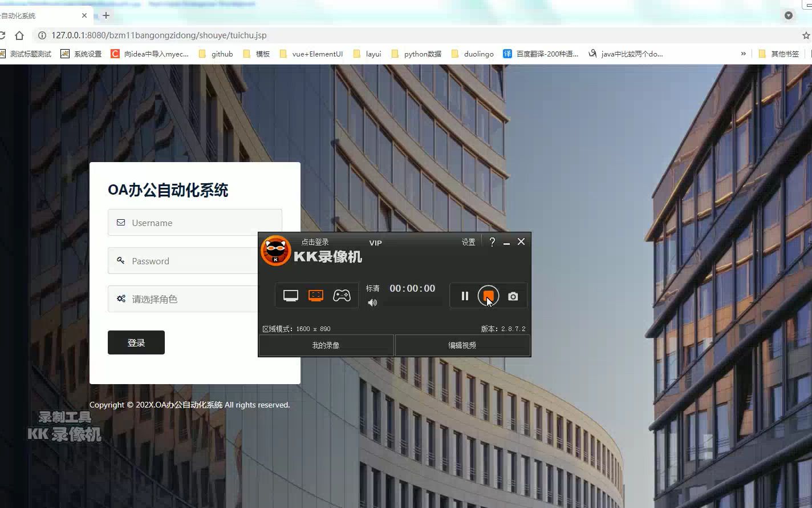Open java中比较两个do... bookmark

[626, 54]
